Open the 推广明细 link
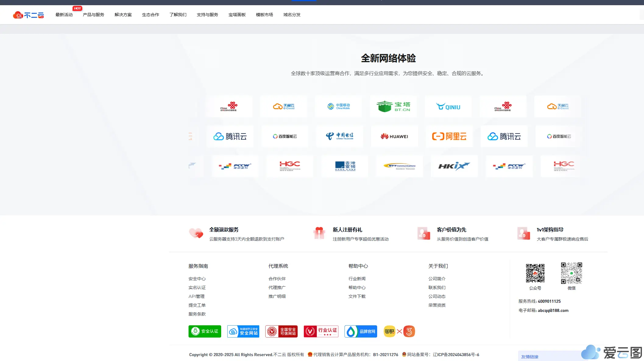The image size is (644, 361). [x=277, y=296]
